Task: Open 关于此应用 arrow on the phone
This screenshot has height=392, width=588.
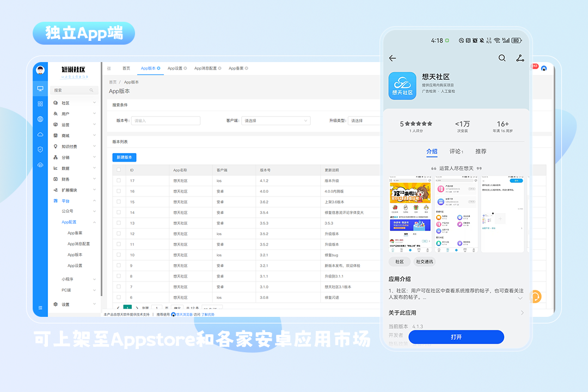Action: [x=522, y=313]
